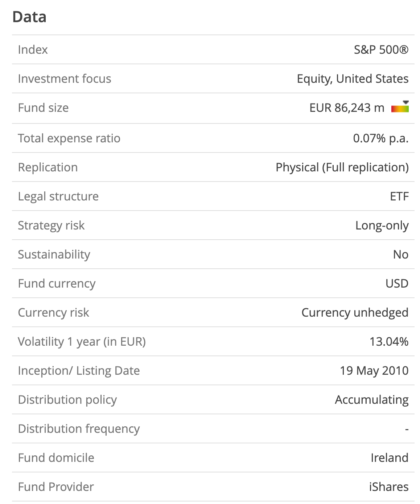Click the 19 May 2010 inception date
420x504 pixels.
[374, 371]
